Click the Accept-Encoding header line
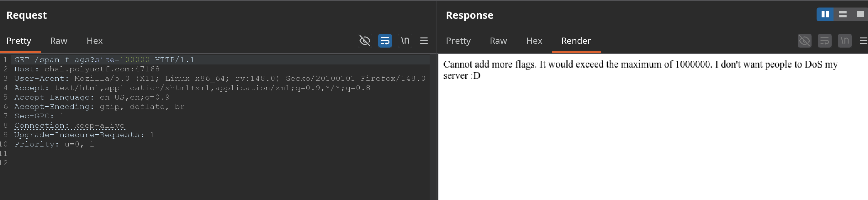Screen dimensions: 868x200 pyautogui.click(x=99, y=107)
